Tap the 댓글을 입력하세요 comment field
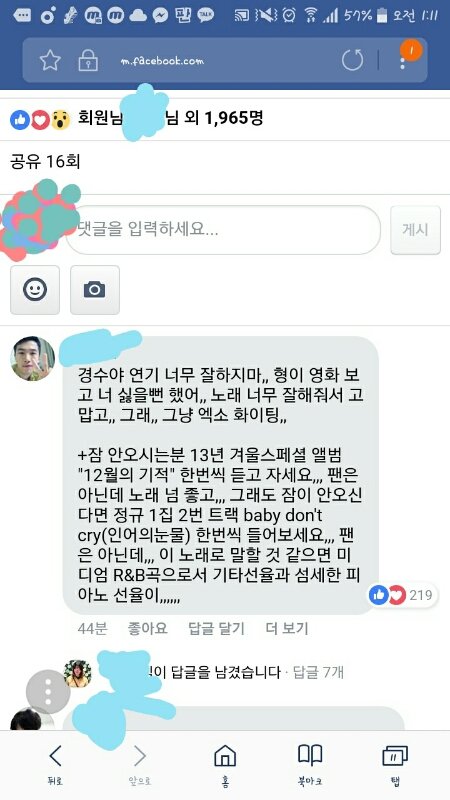 pos(223,230)
